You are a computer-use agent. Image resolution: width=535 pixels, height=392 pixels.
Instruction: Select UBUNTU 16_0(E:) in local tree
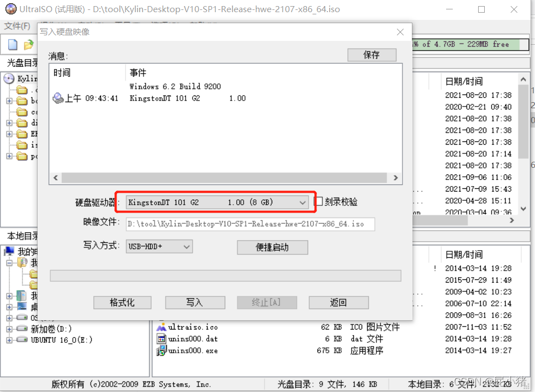click(x=61, y=340)
